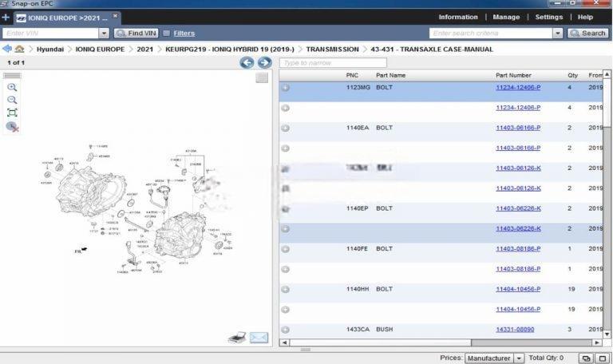Navigate to 2021 breadcrumb

click(x=145, y=49)
